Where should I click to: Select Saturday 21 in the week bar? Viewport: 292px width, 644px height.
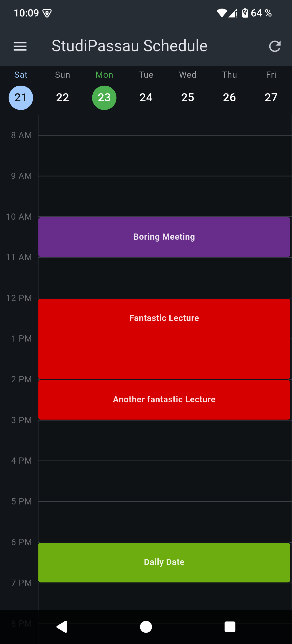[21, 98]
